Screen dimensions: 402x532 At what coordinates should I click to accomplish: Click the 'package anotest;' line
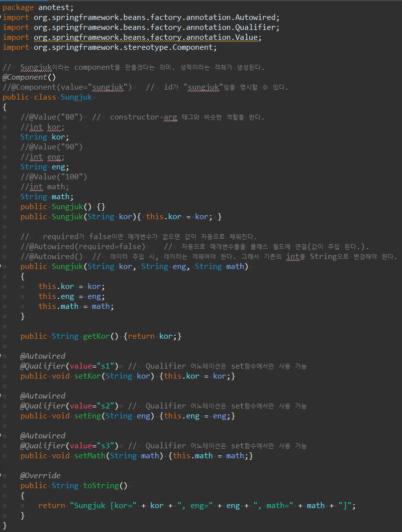[38, 7]
